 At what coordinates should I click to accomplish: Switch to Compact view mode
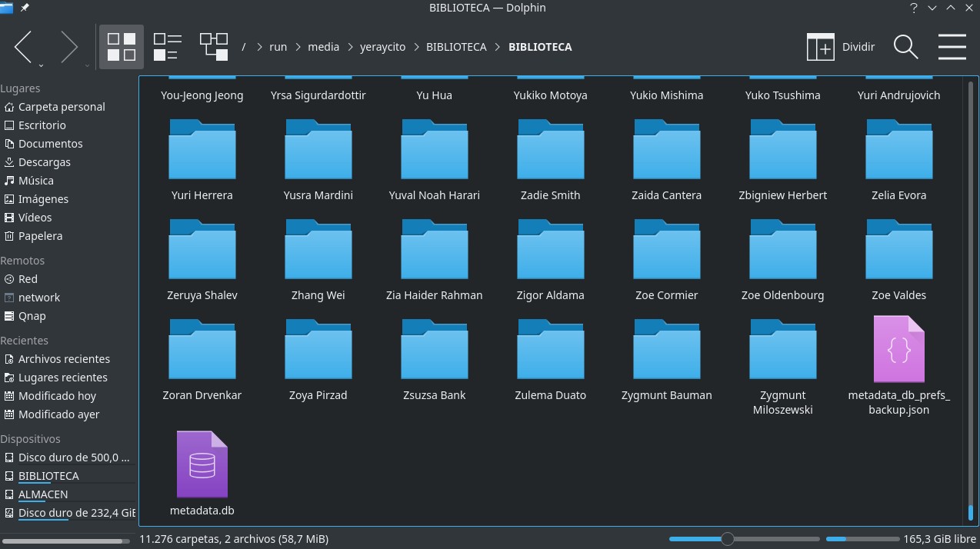167,47
